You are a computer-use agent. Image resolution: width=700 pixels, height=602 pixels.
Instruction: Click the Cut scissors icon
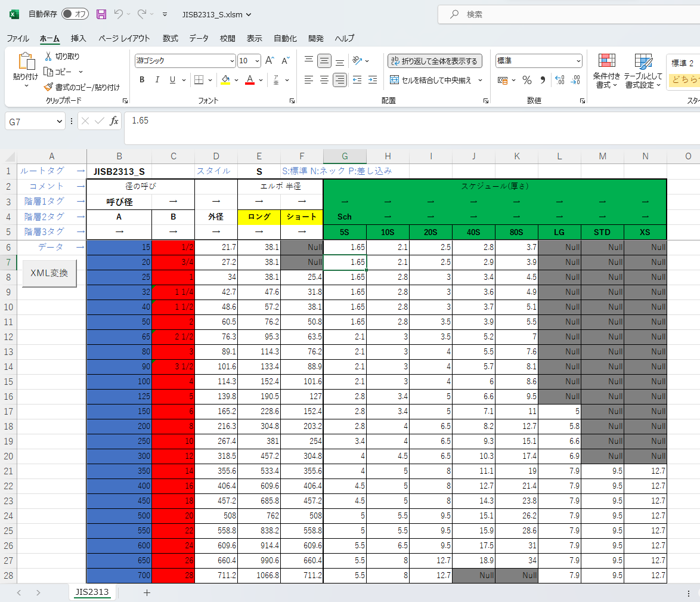point(49,56)
